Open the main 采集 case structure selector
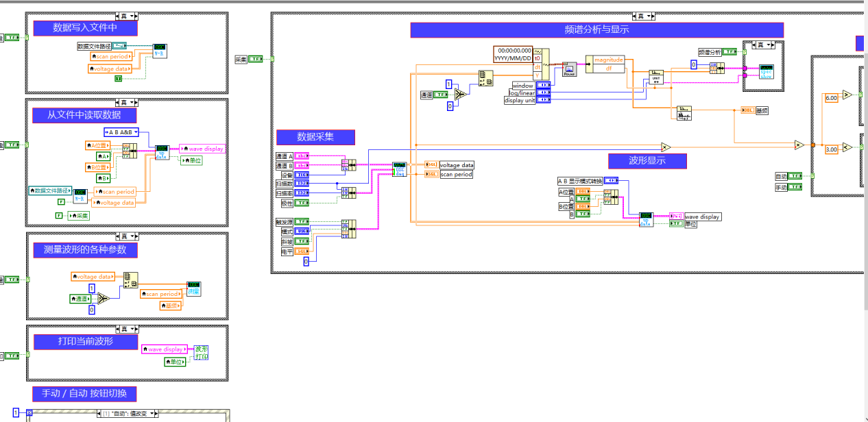 coord(641,16)
